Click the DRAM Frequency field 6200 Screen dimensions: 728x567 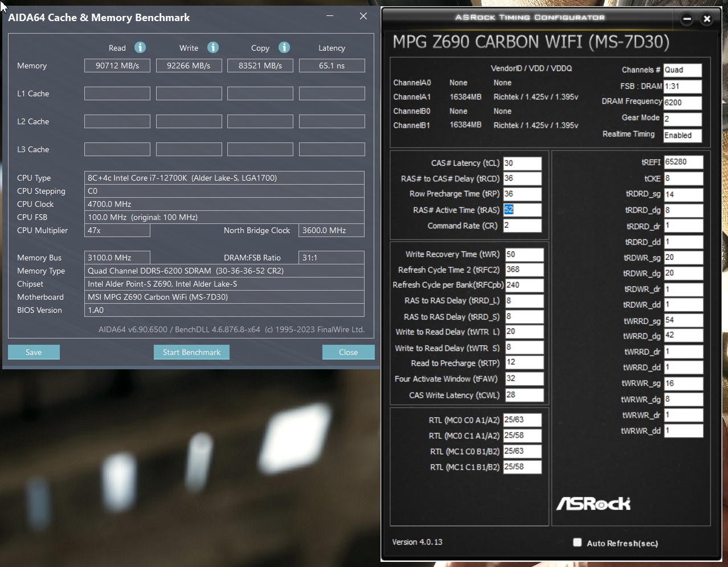click(682, 103)
